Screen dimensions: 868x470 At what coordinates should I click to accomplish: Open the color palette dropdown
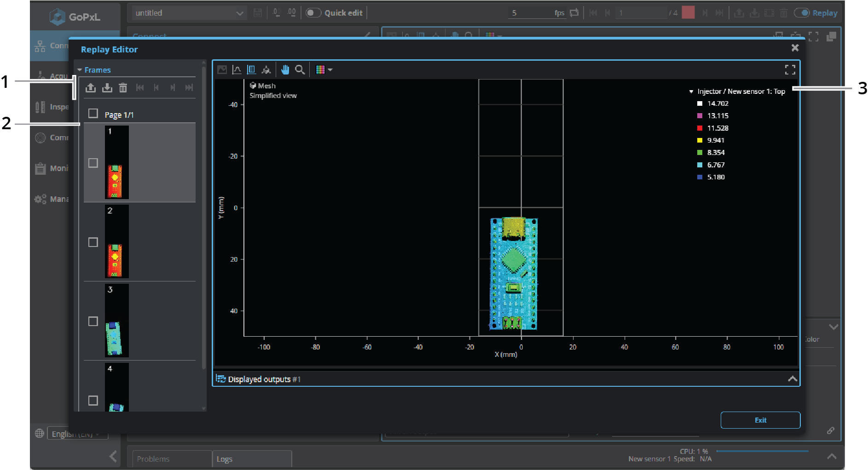click(324, 70)
